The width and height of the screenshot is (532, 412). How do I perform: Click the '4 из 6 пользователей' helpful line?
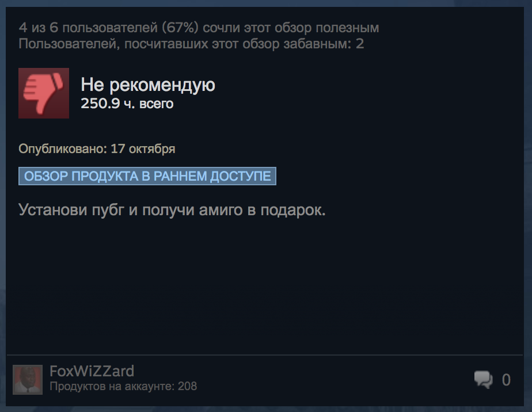pyautogui.click(x=199, y=28)
